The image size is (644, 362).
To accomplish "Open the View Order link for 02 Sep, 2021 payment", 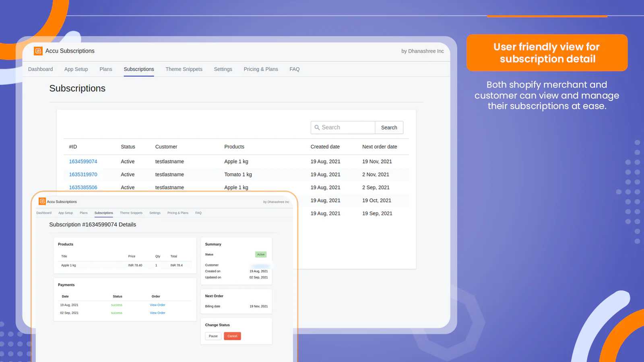I will [x=157, y=313].
